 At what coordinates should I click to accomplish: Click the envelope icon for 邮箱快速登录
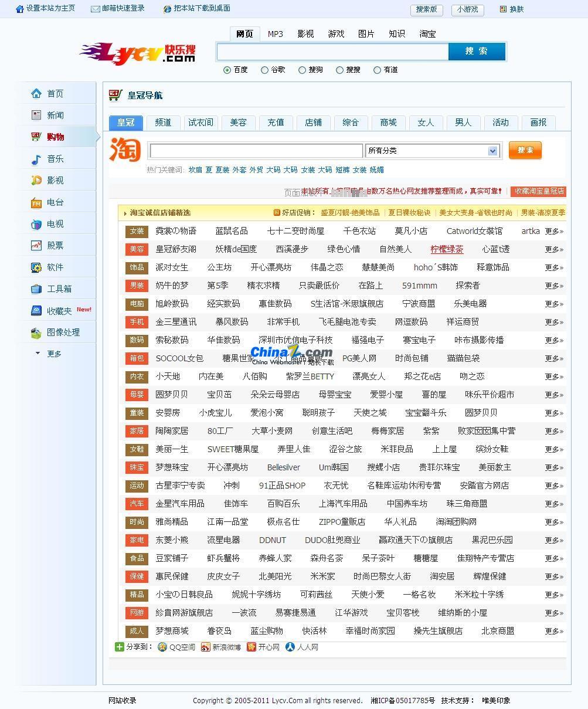point(95,9)
